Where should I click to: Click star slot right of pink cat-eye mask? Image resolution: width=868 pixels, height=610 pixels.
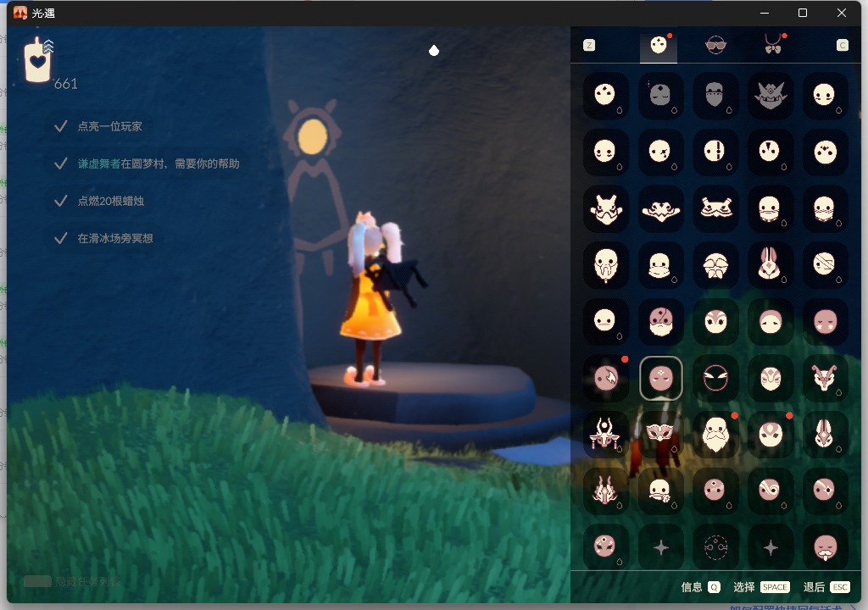pyautogui.click(x=660, y=547)
